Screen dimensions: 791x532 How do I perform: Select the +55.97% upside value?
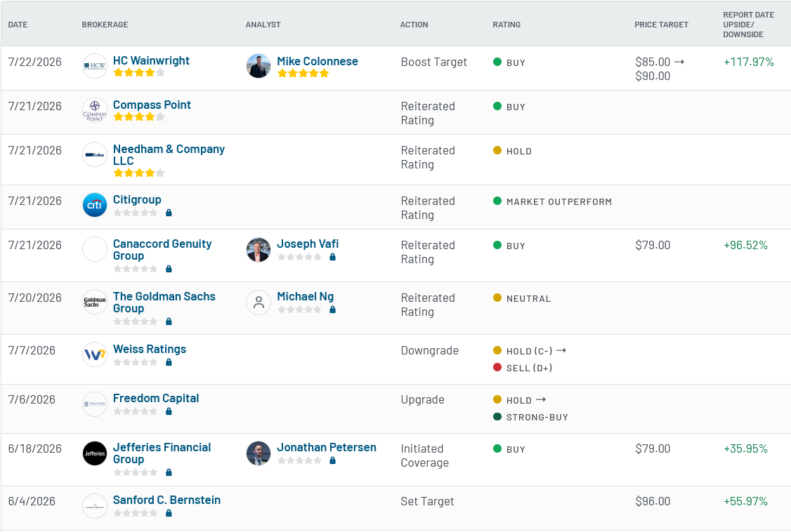pos(745,501)
